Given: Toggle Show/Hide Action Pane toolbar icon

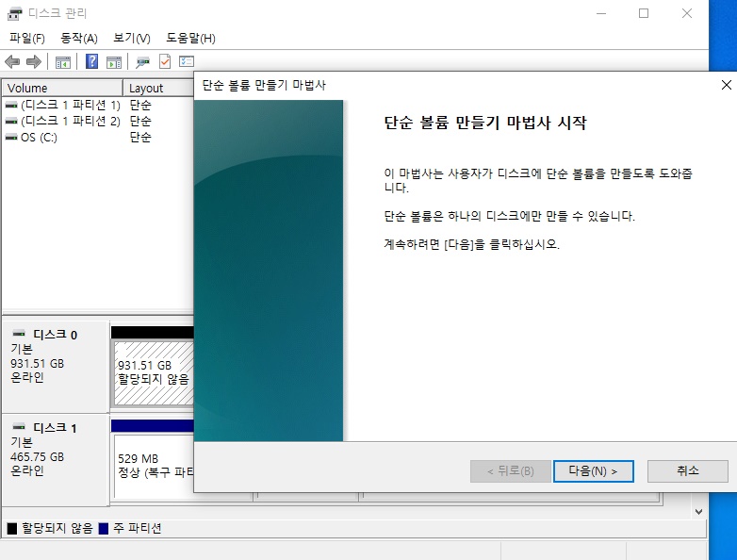Looking at the screenshot, I should tap(114, 62).
